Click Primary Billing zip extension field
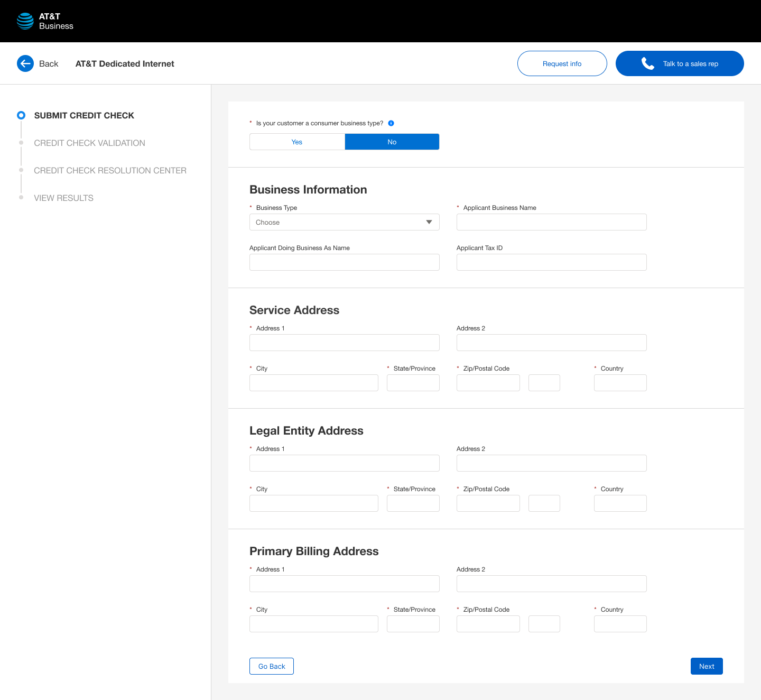This screenshot has height=700, width=761. [x=544, y=624]
